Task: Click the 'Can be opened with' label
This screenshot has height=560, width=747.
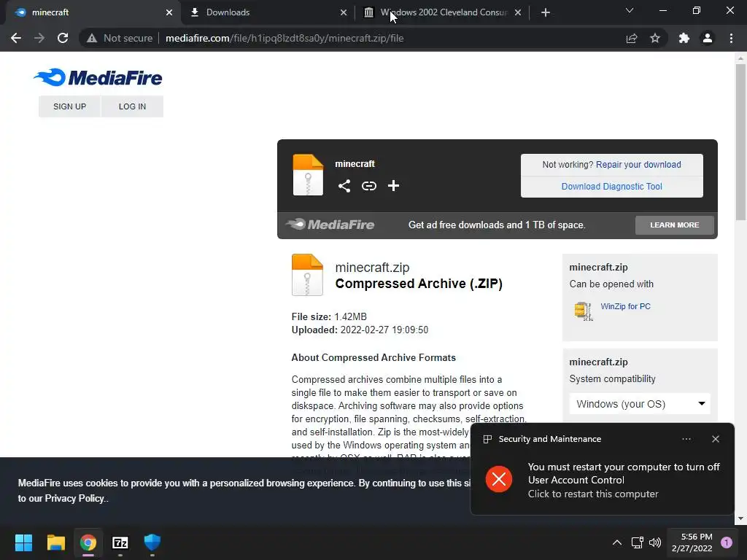Action: pyautogui.click(x=611, y=284)
